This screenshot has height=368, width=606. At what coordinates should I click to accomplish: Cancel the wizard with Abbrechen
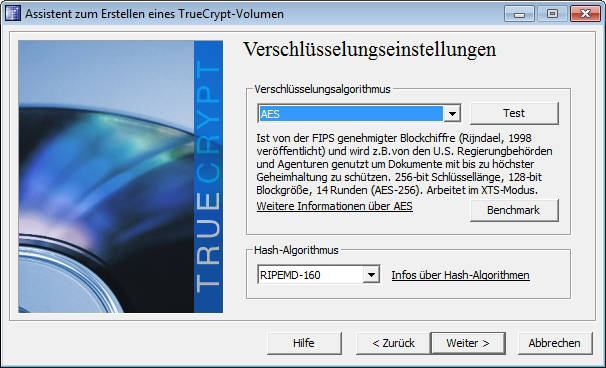tap(555, 343)
